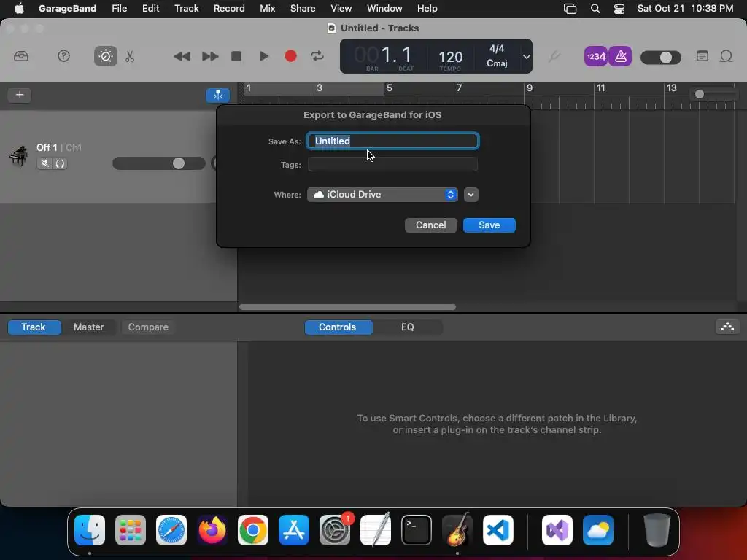This screenshot has height=560, width=747.
Task: Select the EQ tab
Action: [x=407, y=327]
